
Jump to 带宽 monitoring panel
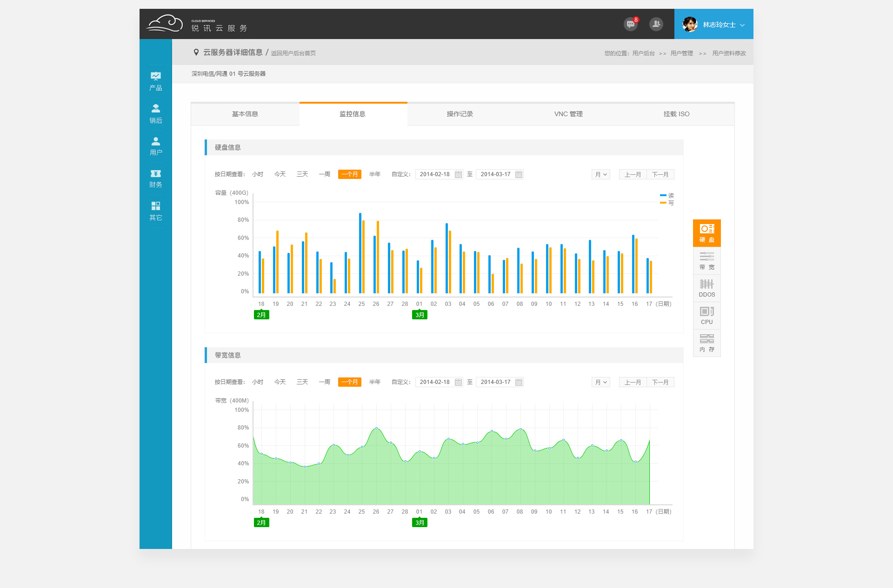[x=706, y=261]
